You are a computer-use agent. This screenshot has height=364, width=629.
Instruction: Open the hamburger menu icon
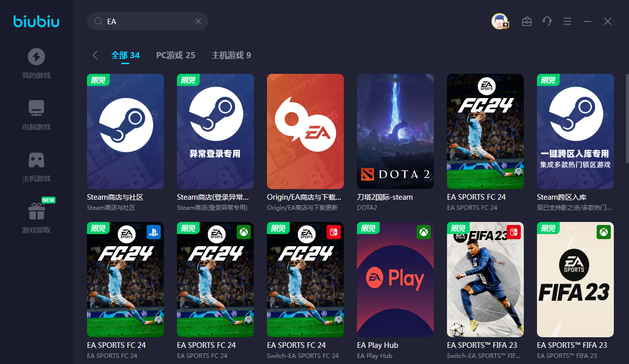tap(567, 21)
